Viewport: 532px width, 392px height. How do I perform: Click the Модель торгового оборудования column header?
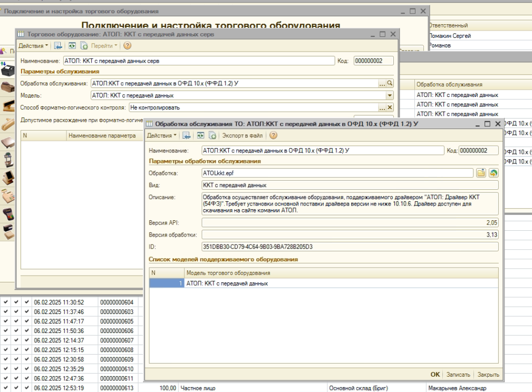coord(341,273)
